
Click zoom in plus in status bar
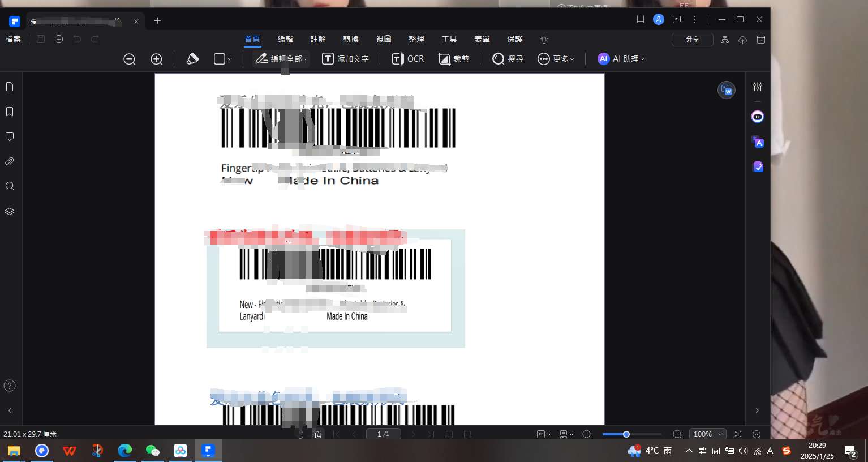coord(677,434)
